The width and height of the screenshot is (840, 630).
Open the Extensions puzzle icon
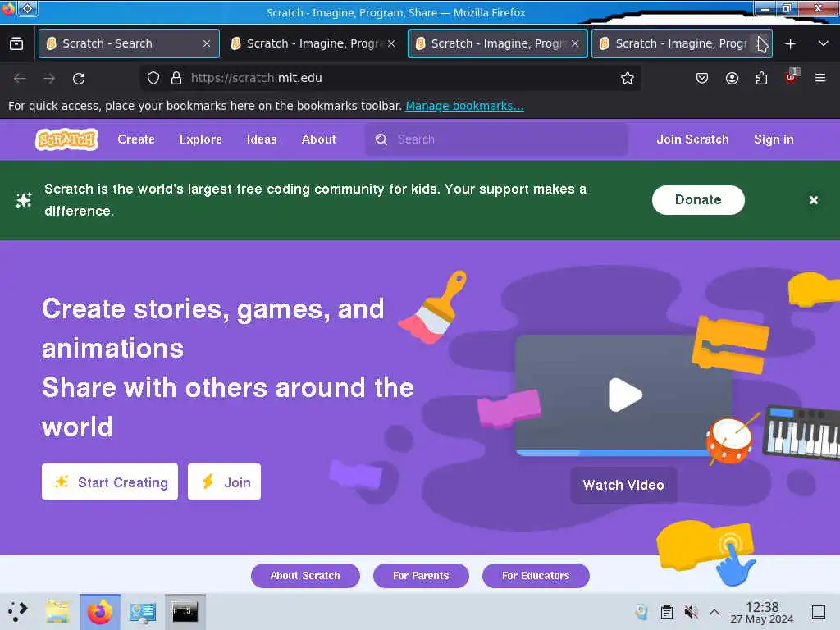pyautogui.click(x=761, y=78)
